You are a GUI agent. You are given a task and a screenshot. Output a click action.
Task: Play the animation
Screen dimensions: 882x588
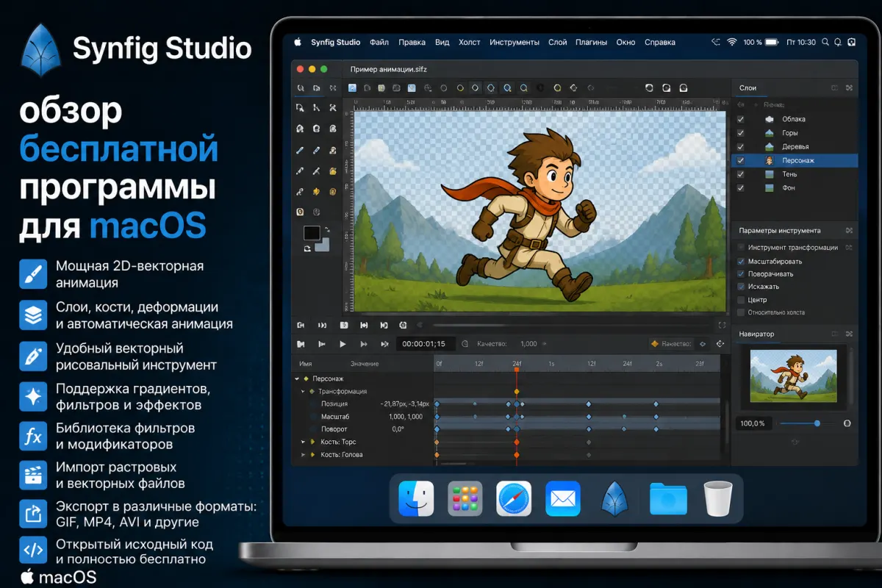click(x=343, y=343)
